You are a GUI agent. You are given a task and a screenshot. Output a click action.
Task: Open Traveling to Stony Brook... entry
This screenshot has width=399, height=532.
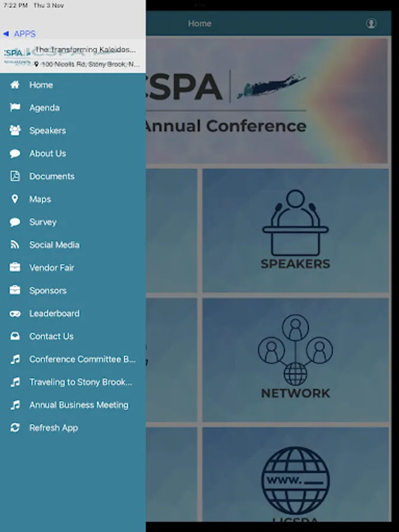(x=73, y=382)
